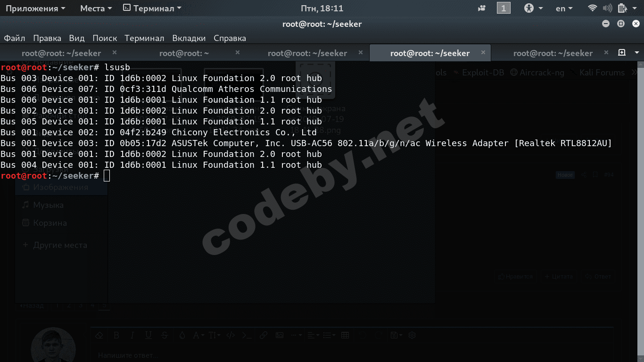Click the Bus 004 Device 001 line
The height and width of the screenshot is (362, 644).
pos(161,165)
